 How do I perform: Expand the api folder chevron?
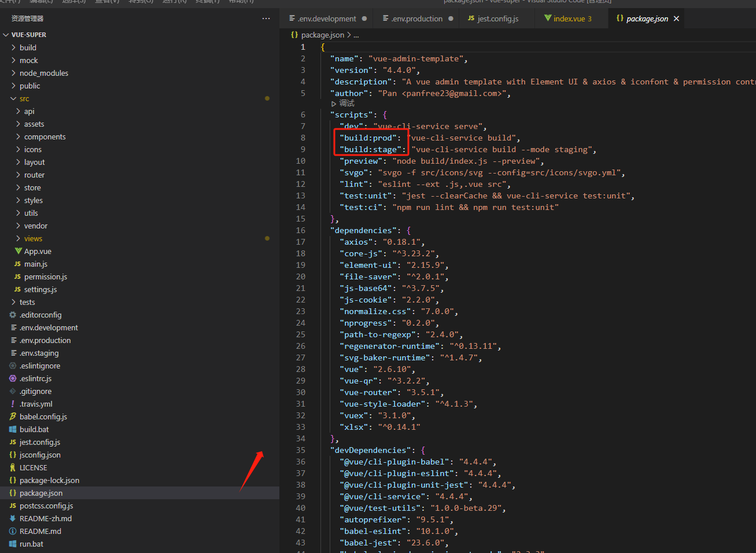point(18,111)
